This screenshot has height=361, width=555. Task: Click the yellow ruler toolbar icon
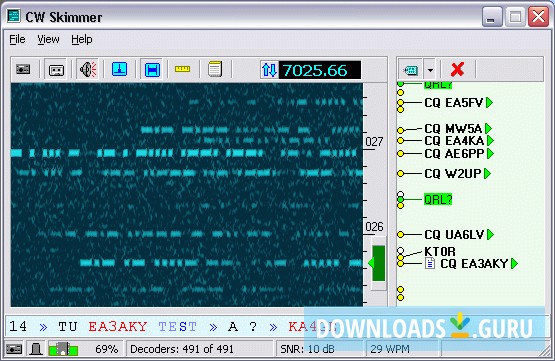[183, 69]
